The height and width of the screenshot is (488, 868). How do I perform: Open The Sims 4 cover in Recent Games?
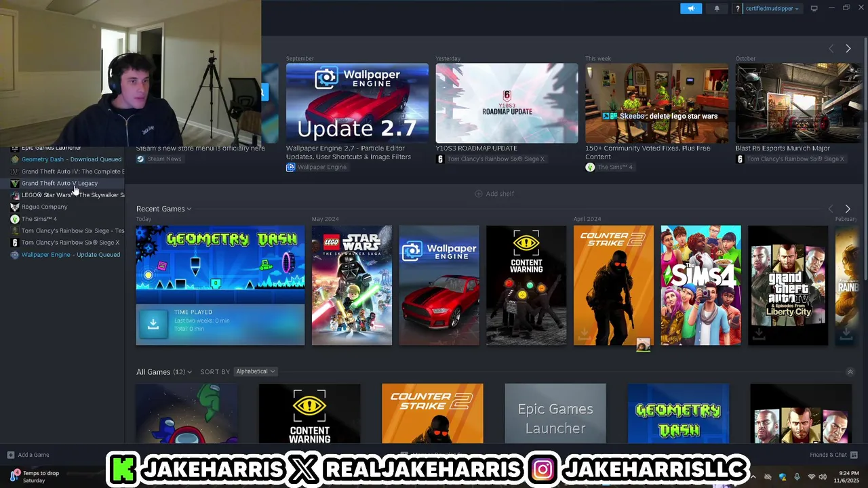[701, 285]
